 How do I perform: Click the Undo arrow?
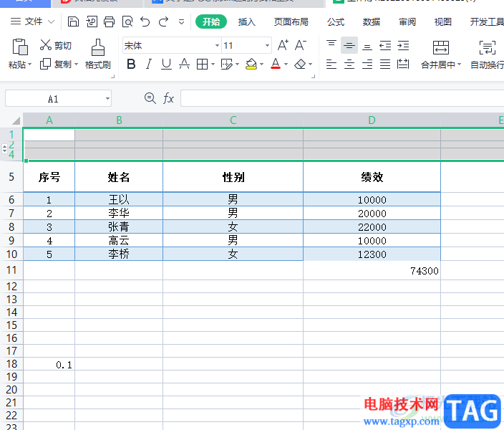pyautogui.click(x=145, y=22)
